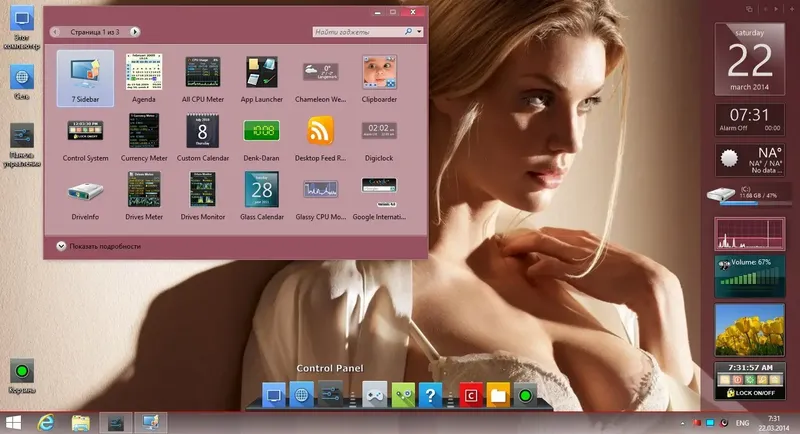The width and height of the screenshot is (800, 434).
Task: Select the Agenda gadget
Action: [144, 78]
